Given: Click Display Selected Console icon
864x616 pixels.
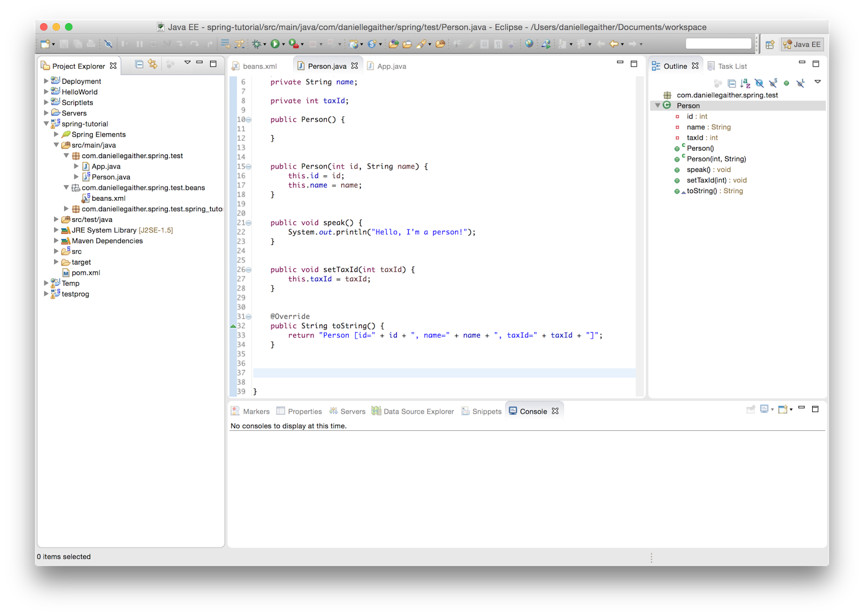Looking at the screenshot, I should click(x=764, y=410).
